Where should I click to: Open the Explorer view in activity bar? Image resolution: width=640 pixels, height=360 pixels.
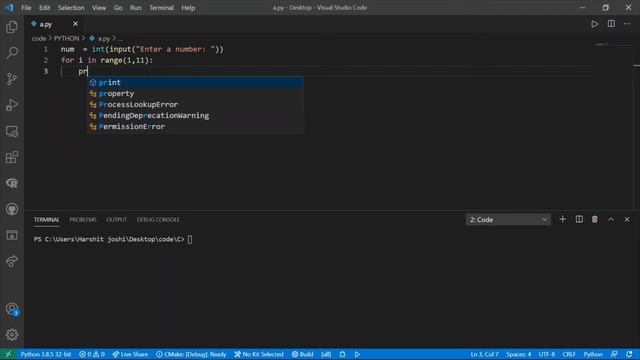pos(12,27)
